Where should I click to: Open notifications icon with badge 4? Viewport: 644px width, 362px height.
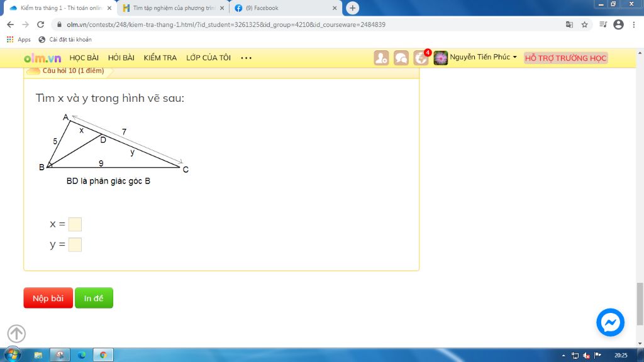[x=421, y=58]
